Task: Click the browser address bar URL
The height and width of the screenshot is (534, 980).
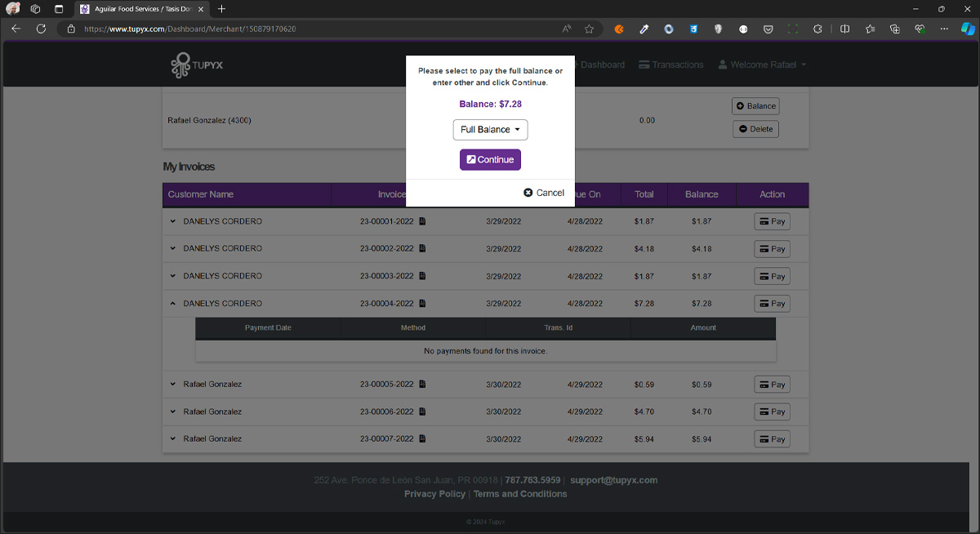Action: pos(189,29)
